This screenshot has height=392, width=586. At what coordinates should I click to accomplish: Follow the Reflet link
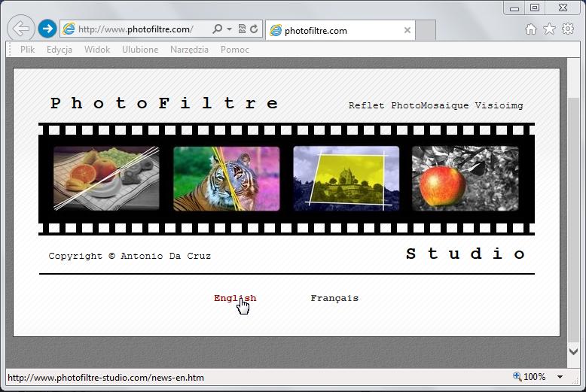tap(366, 105)
